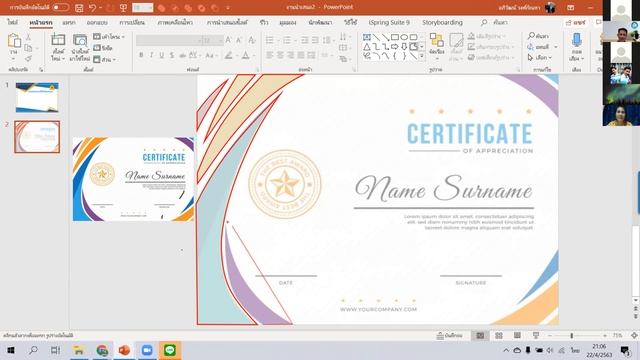640x360 pixels.
Task: Click the Clear Formatting icon
Action: (252, 40)
